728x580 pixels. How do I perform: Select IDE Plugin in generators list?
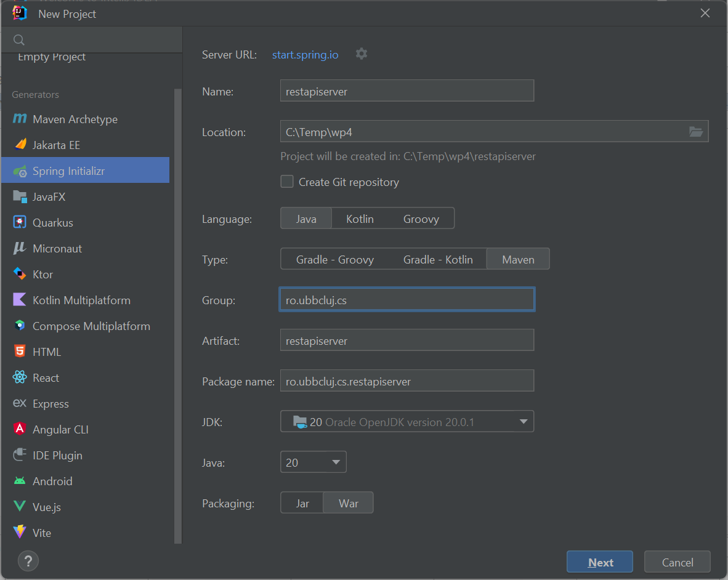(x=86, y=455)
